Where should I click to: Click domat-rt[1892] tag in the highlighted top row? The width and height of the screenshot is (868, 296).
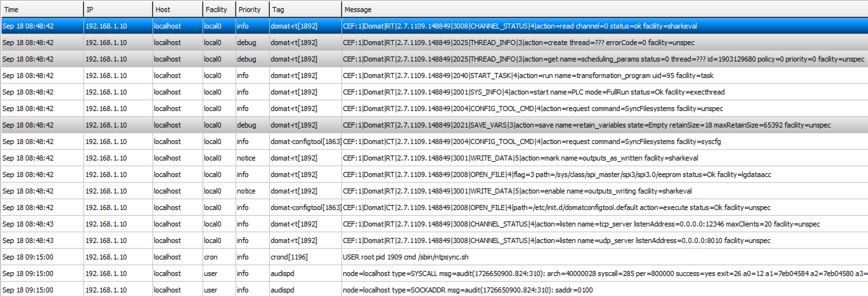click(x=294, y=26)
